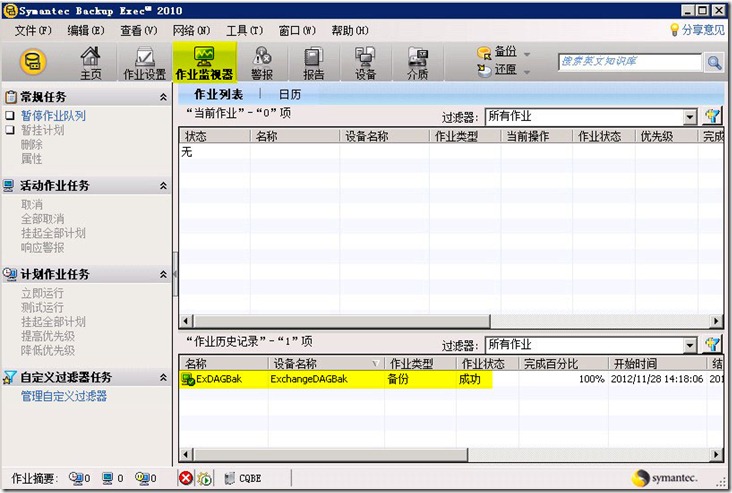Screen dimensions: 732x493
Task: Click the 管理自定义过滤器 link
Action: pyautogui.click(x=64, y=396)
